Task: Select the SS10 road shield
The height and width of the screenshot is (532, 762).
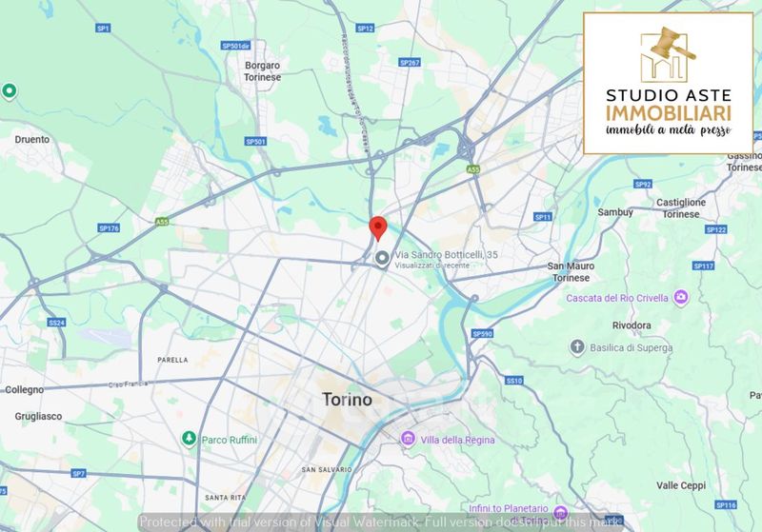Action: tap(514, 381)
